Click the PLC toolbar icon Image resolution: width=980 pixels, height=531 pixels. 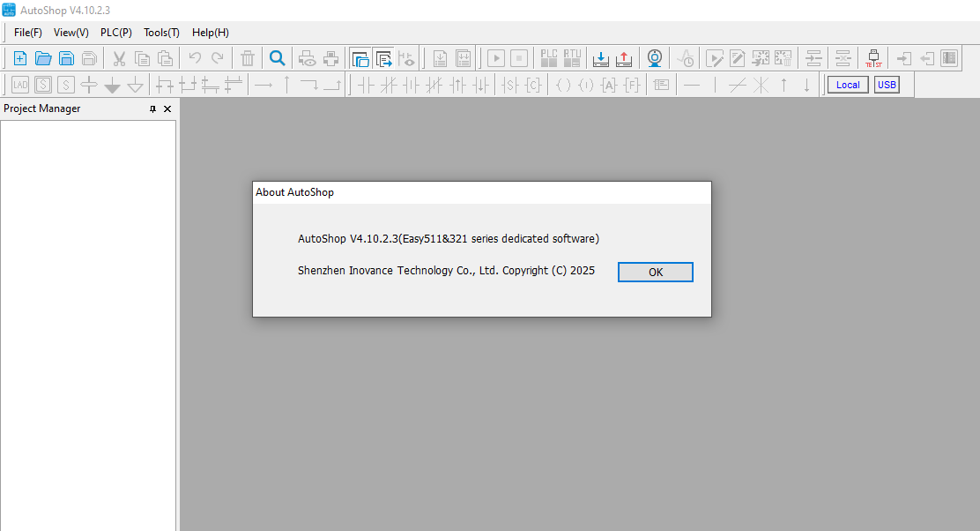pos(549,59)
